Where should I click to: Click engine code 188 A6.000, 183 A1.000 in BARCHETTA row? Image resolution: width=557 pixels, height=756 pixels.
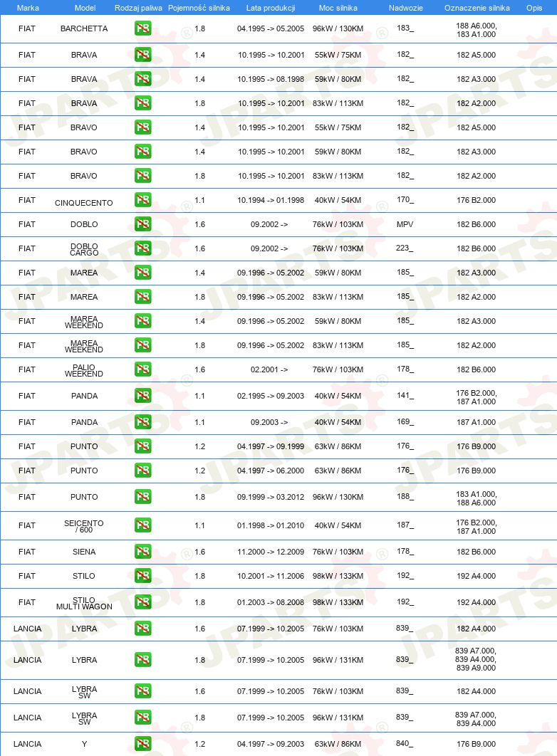[477, 30]
